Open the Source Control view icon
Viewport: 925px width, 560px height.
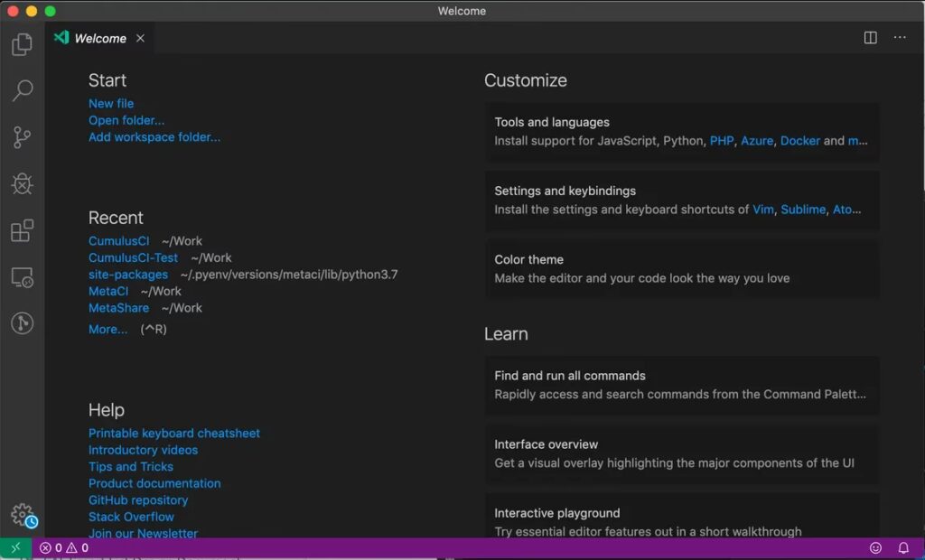pos(22,137)
